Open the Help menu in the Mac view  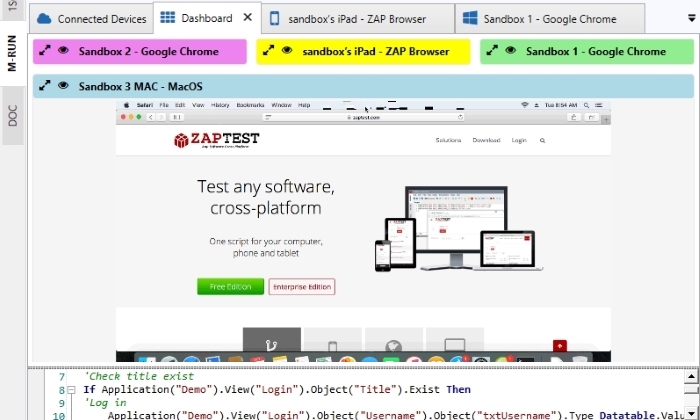click(304, 105)
